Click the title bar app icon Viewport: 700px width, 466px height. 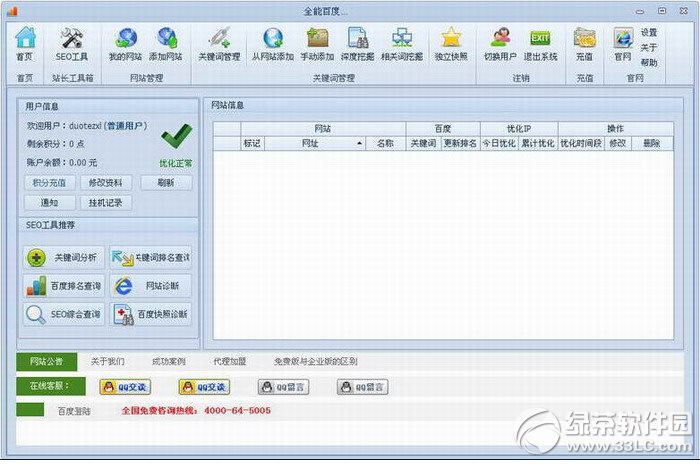click(12, 11)
